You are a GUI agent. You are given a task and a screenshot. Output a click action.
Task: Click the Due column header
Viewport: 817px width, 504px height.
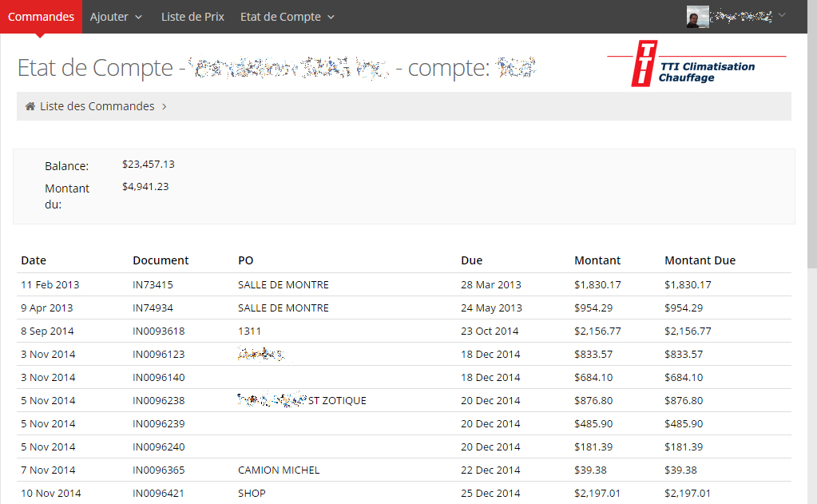click(471, 260)
